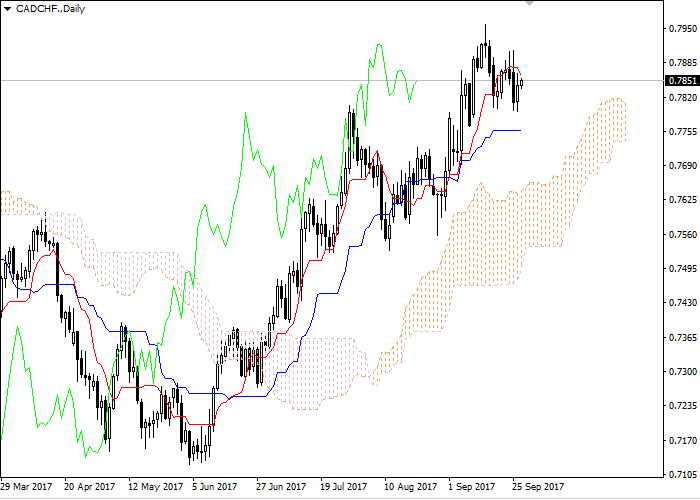Click the 0.7625 price axis label
The height and width of the screenshot is (500, 700).
point(682,200)
